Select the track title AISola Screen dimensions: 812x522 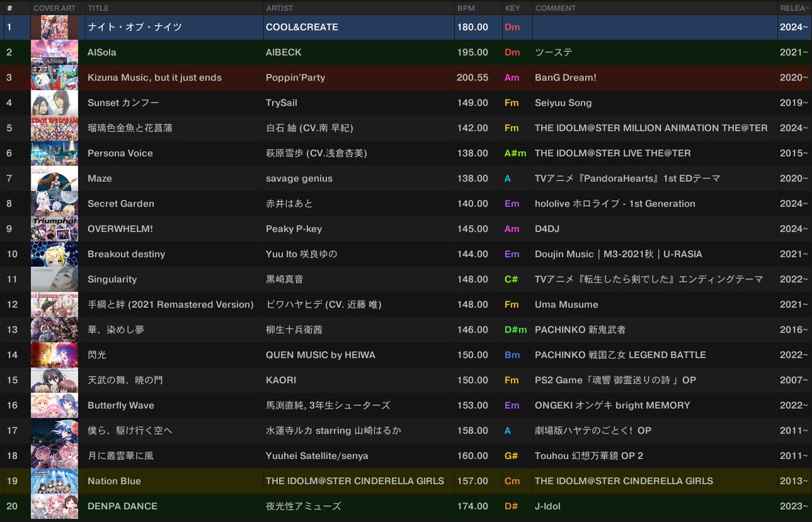[102, 52]
